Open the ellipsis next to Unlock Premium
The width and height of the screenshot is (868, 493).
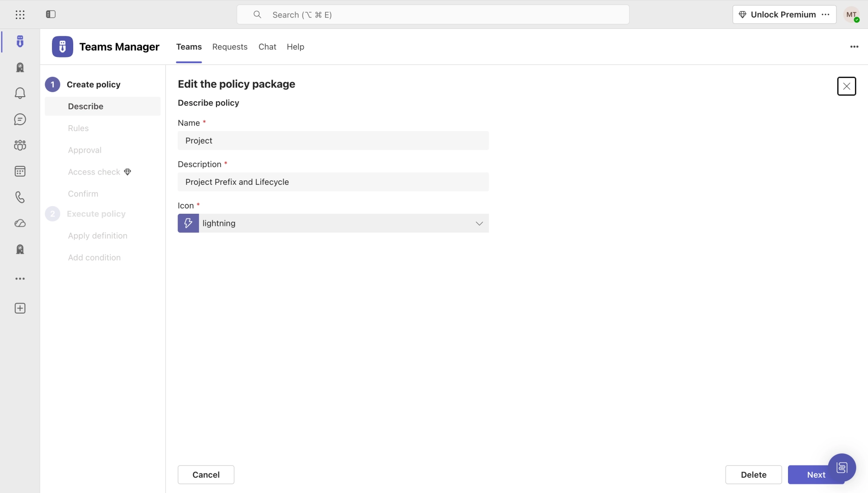pyautogui.click(x=826, y=14)
